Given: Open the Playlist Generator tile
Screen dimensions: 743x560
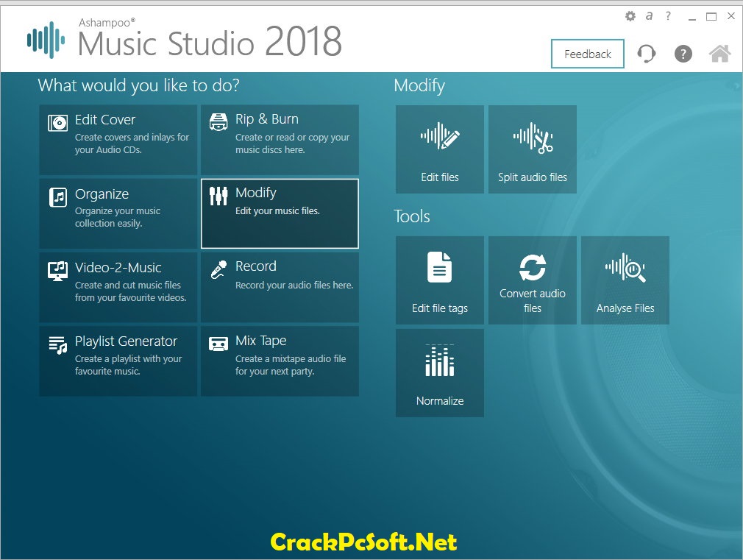Looking at the screenshot, I should click(x=118, y=361).
